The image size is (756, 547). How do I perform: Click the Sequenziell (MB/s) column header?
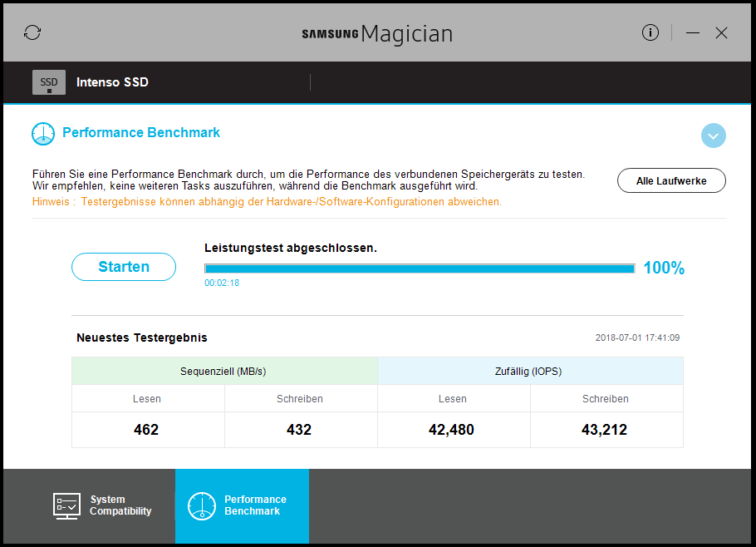point(224,371)
